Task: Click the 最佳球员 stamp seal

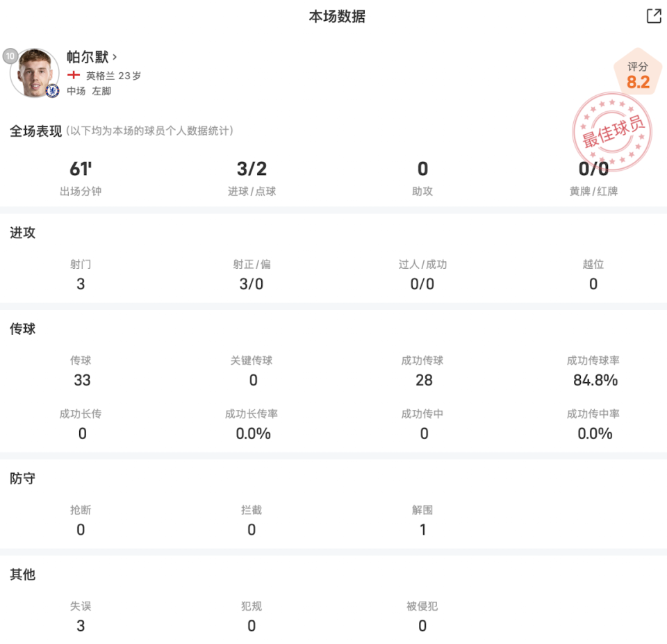Action: [x=612, y=131]
